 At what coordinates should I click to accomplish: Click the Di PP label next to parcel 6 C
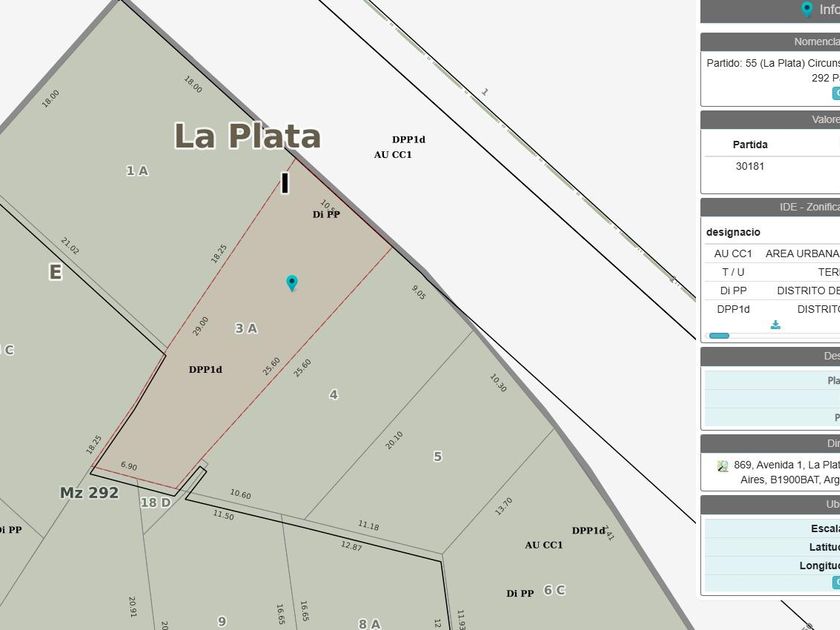[x=520, y=594]
